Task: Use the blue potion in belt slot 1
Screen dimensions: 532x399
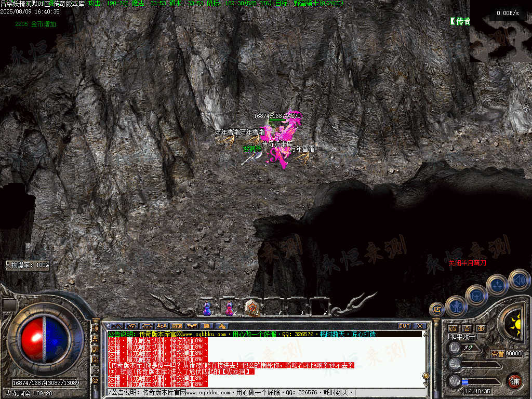Action: click(x=207, y=308)
